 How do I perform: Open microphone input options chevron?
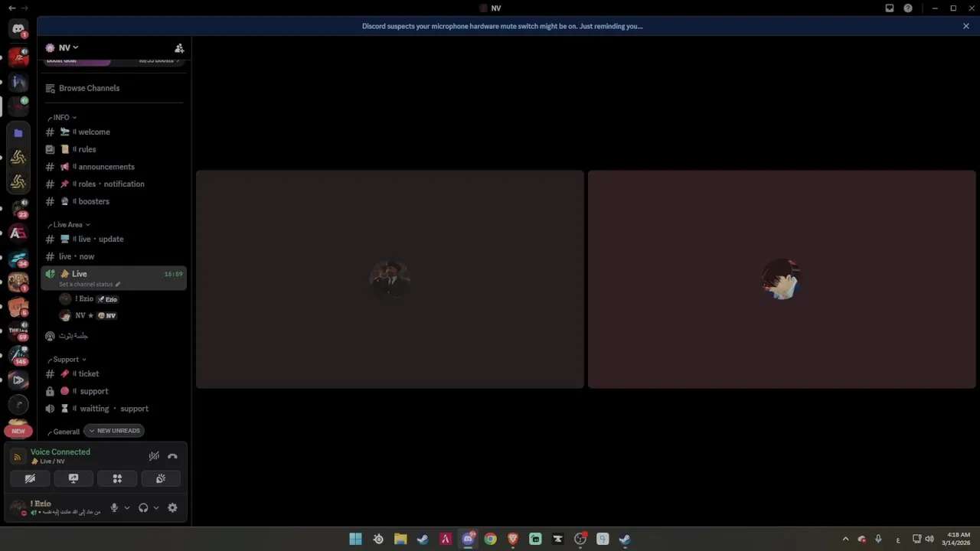127,507
